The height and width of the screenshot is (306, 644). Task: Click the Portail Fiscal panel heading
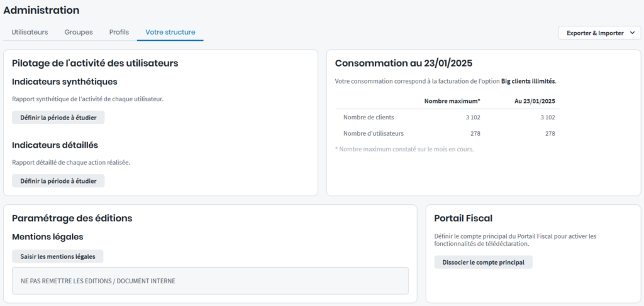pos(463,218)
